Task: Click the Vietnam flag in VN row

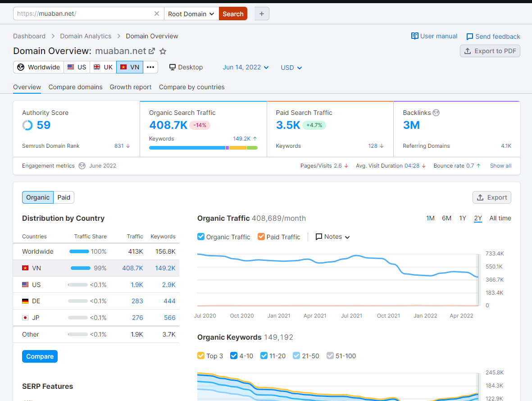Action: pos(25,268)
